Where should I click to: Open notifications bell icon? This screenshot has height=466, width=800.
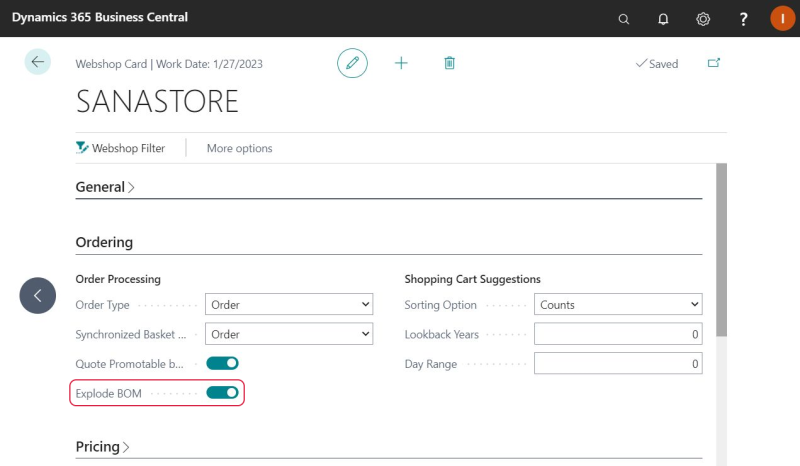pyautogui.click(x=663, y=19)
